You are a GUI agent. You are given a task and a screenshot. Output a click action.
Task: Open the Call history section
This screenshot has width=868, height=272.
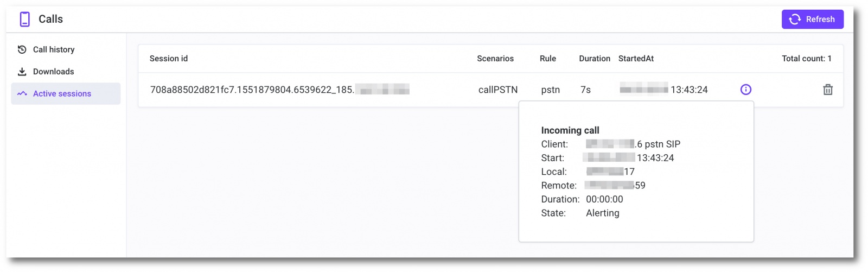coord(54,49)
